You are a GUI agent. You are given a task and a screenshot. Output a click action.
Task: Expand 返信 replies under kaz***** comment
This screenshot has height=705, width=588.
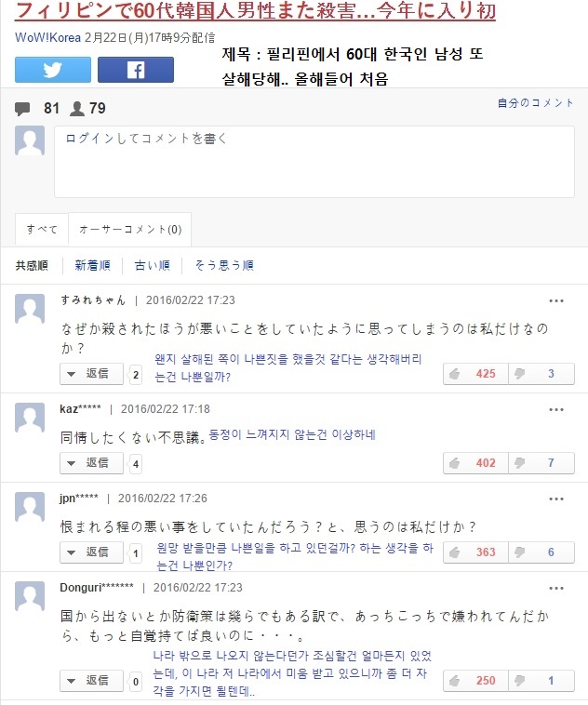[x=92, y=463]
